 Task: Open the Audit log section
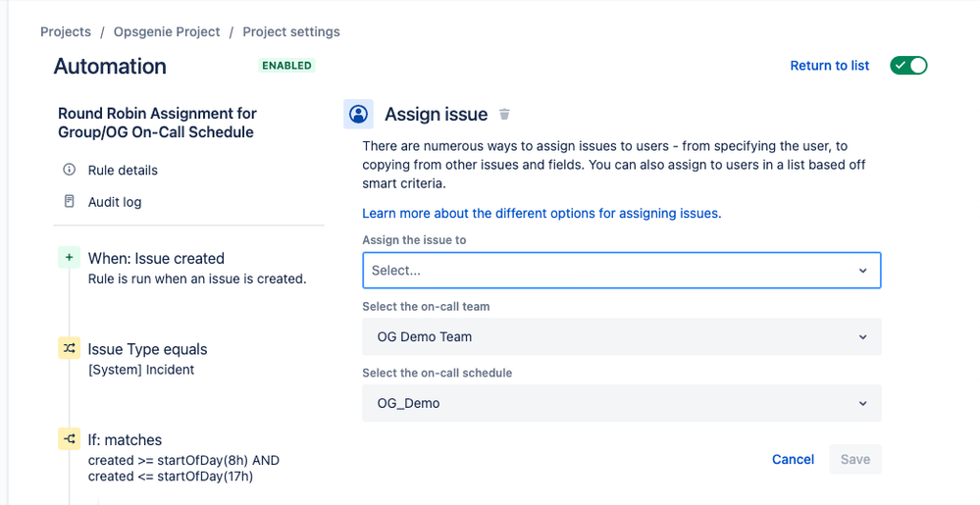click(115, 202)
